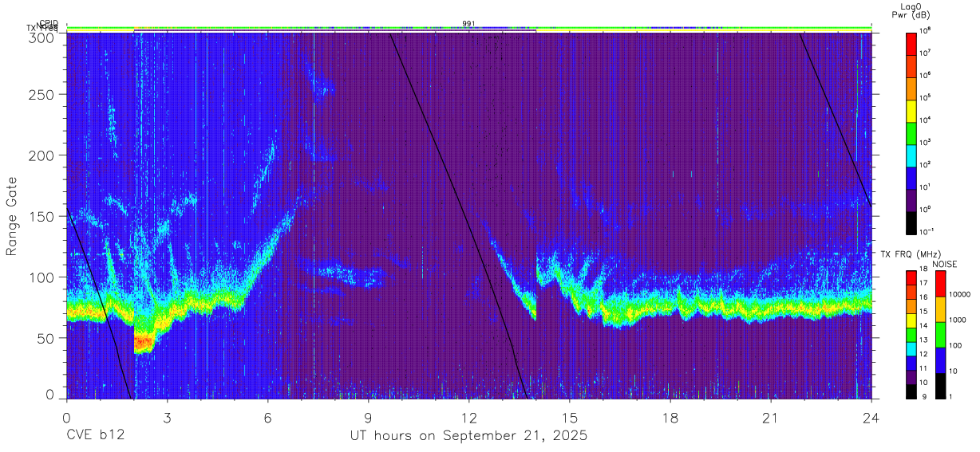
Task: Click the green 13-14 MHz TX FRQ swatch
Action: [x=911, y=335]
